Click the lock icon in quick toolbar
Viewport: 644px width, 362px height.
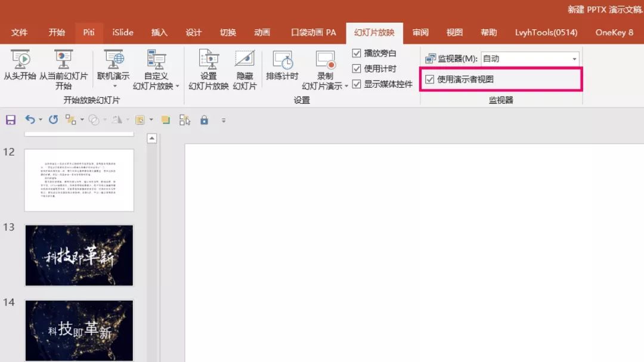click(x=204, y=119)
